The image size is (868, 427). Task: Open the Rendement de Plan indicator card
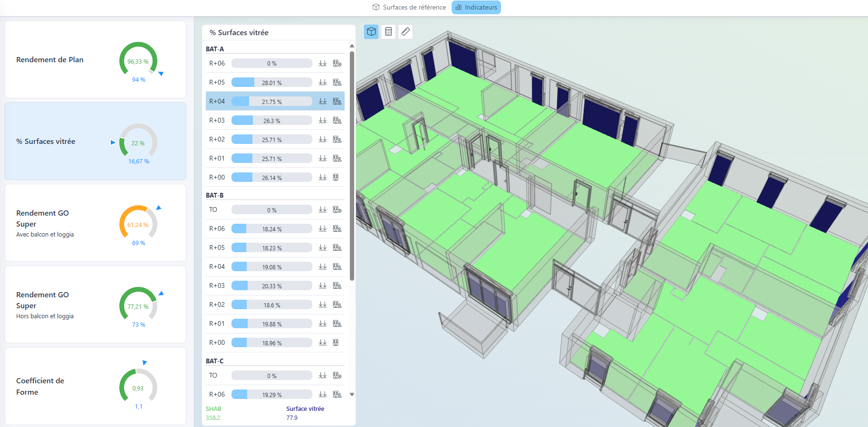pyautogui.click(x=95, y=59)
